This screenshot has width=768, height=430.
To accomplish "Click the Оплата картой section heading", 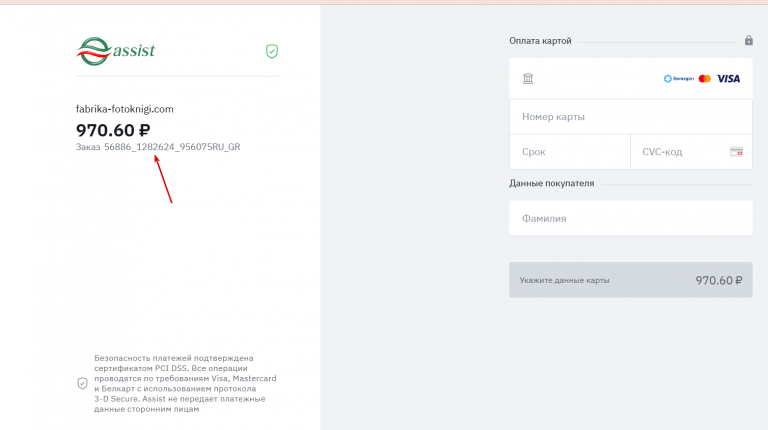I will point(540,41).
